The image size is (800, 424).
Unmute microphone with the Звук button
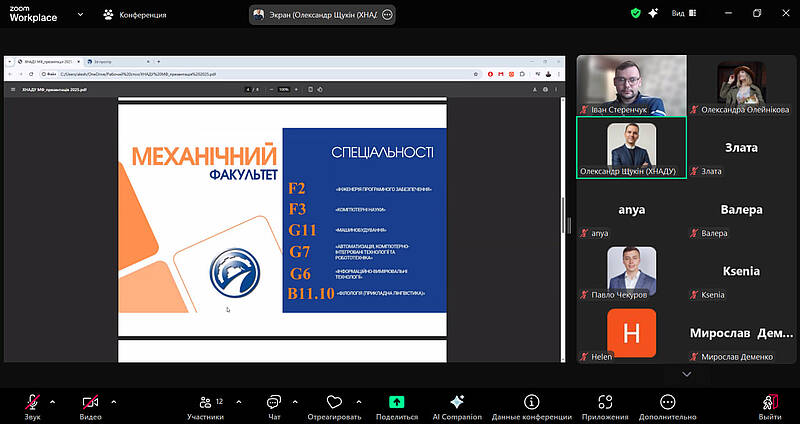point(33,401)
